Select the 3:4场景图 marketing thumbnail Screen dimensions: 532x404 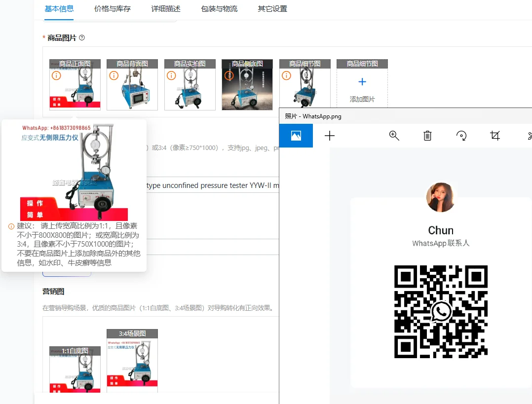[x=132, y=361]
